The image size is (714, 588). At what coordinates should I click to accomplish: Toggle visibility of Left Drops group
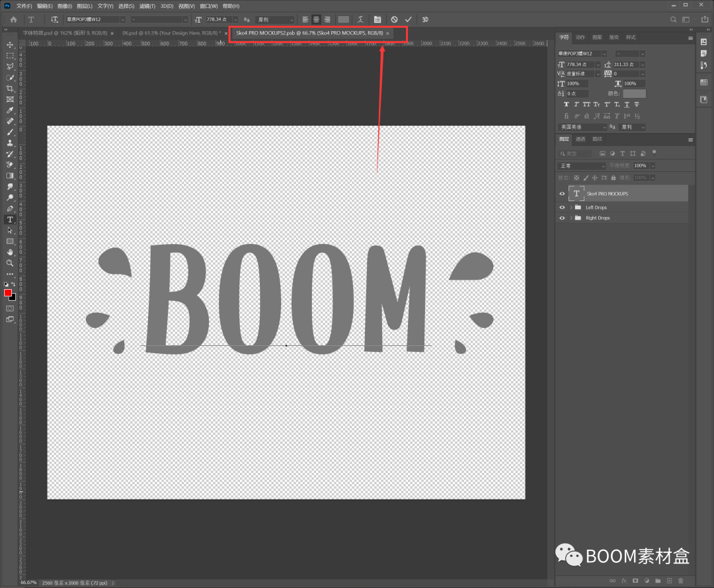coord(562,208)
